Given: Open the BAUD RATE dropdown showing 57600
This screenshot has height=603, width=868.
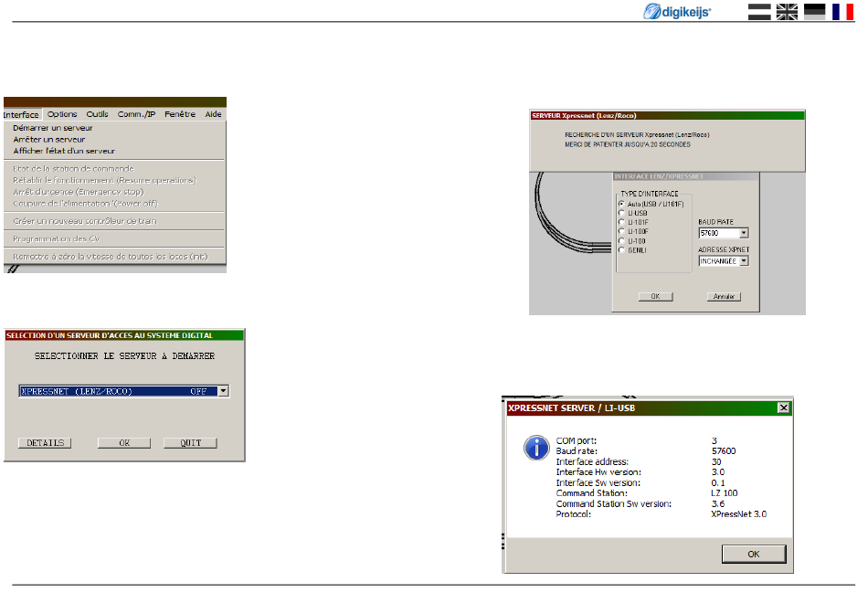Looking at the screenshot, I should tap(744, 233).
